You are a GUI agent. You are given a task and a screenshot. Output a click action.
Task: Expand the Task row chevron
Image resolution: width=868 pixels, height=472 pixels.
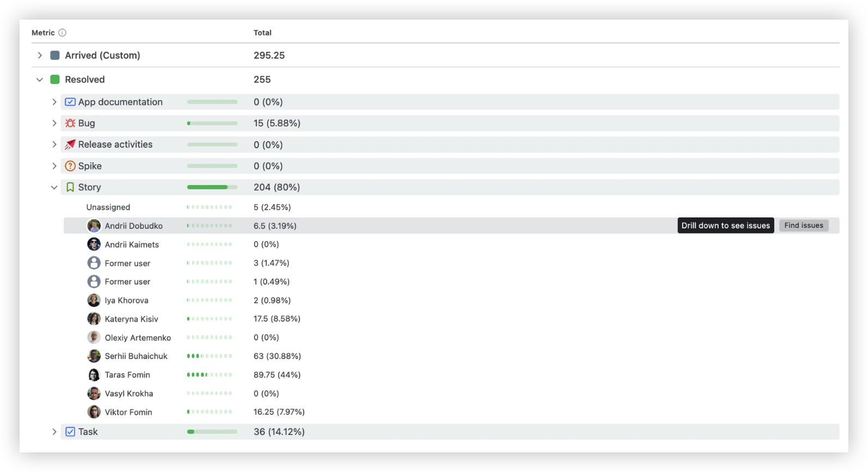point(54,432)
